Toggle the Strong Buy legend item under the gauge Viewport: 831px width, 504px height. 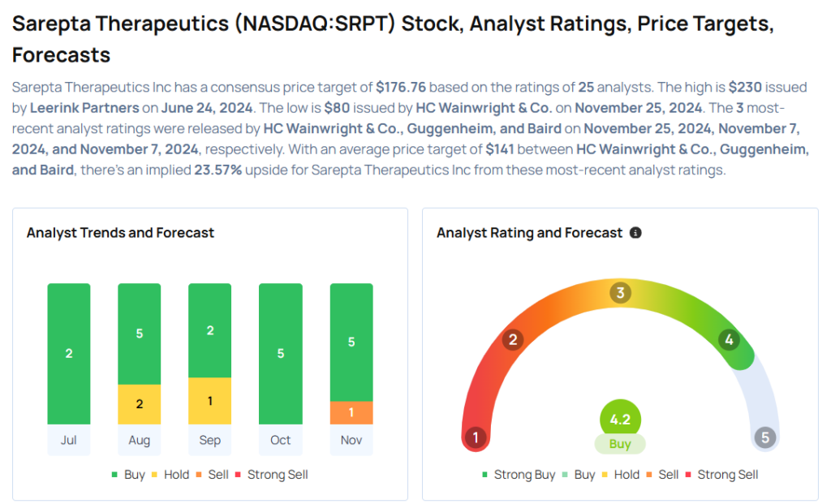tap(519, 475)
